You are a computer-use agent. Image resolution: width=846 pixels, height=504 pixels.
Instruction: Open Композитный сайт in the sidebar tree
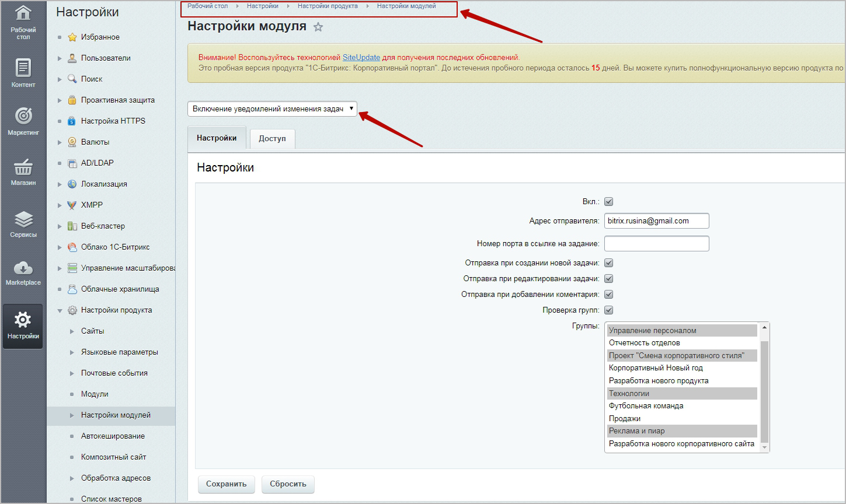point(113,457)
